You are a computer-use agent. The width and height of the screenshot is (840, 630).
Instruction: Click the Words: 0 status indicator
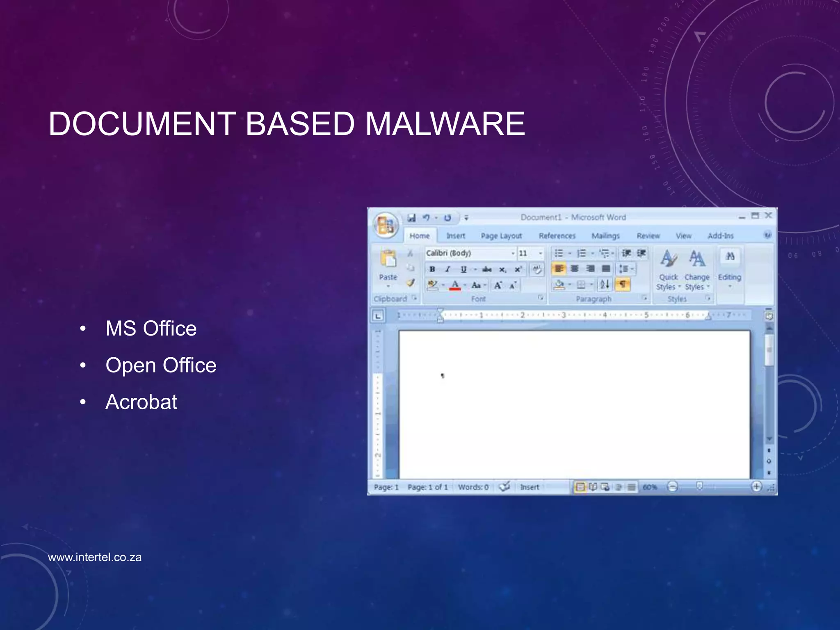(x=473, y=487)
